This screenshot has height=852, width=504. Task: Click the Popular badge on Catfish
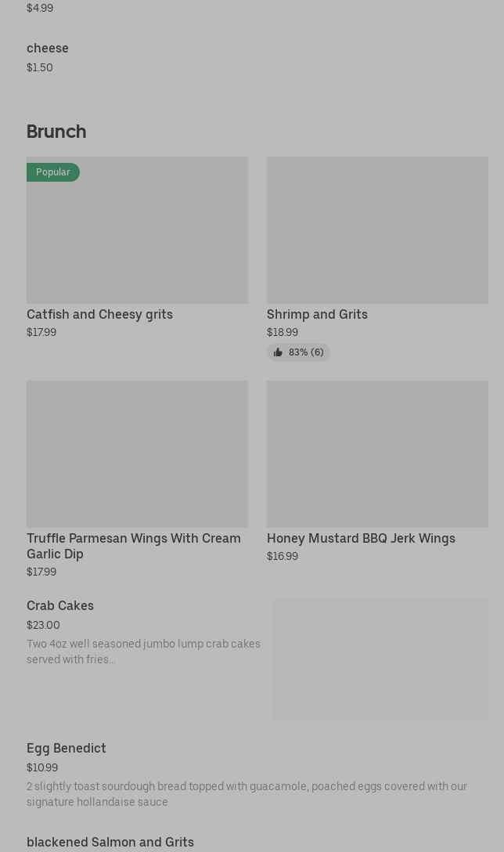coord(53,172)
